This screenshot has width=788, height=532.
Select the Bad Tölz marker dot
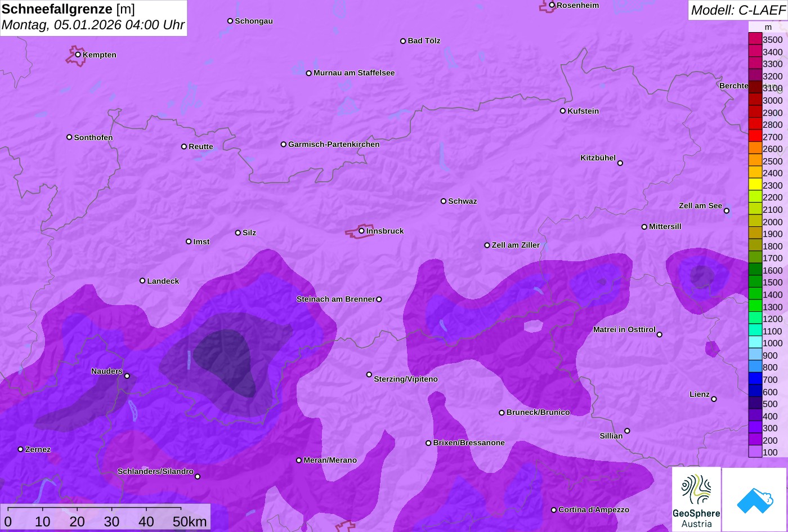click(x=403, y=41)
